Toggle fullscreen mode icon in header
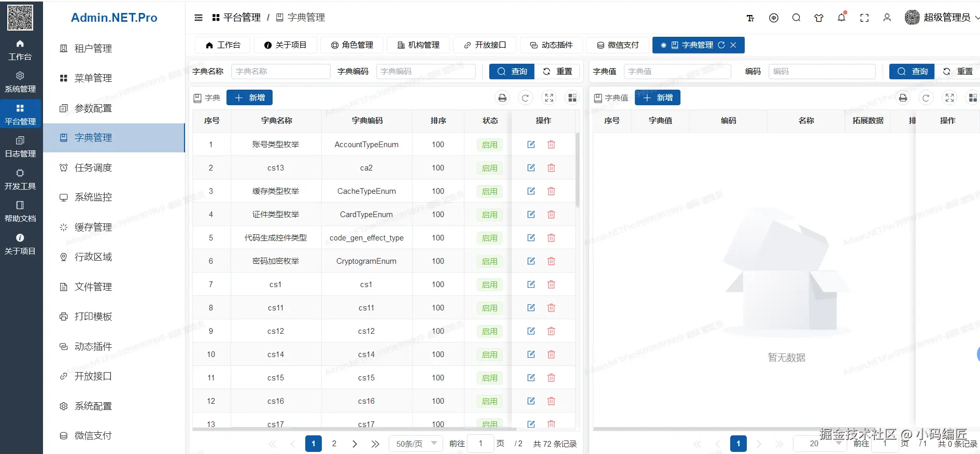 tap(864, 18)
